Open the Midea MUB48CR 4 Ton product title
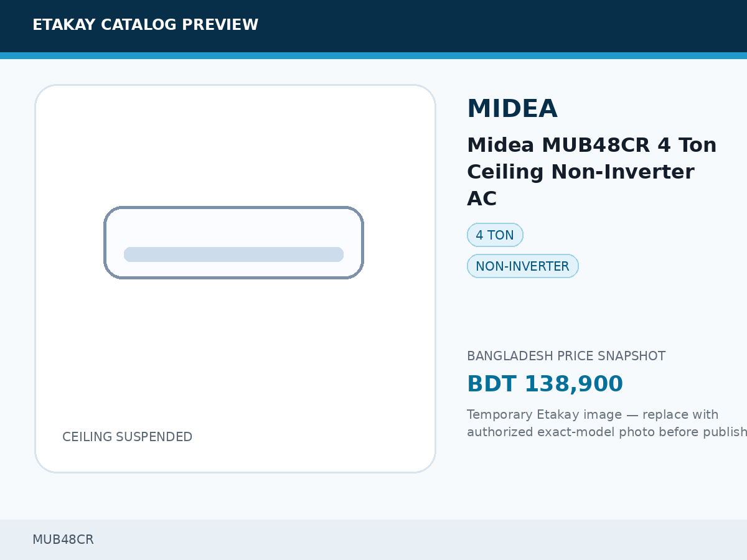 [x=591, y=172]
